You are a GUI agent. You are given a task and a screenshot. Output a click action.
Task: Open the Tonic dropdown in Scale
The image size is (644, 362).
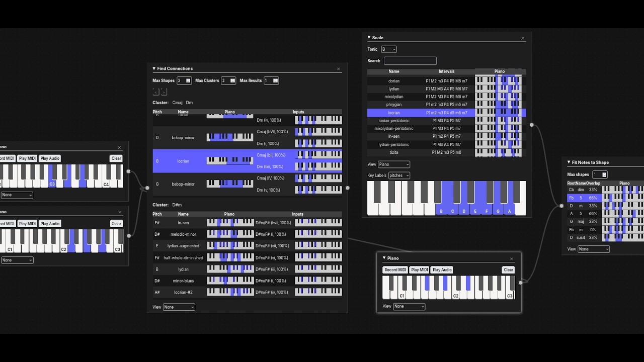coord(389,49)
